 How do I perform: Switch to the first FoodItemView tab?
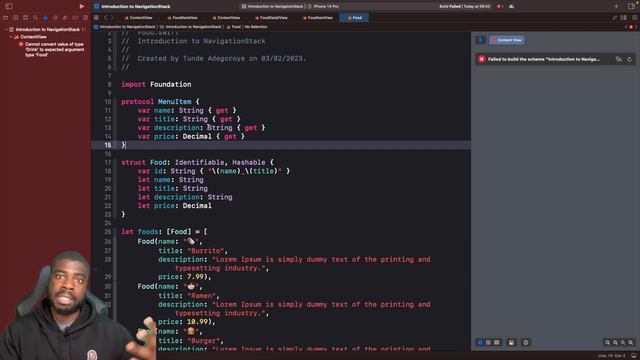click(182, 18)
